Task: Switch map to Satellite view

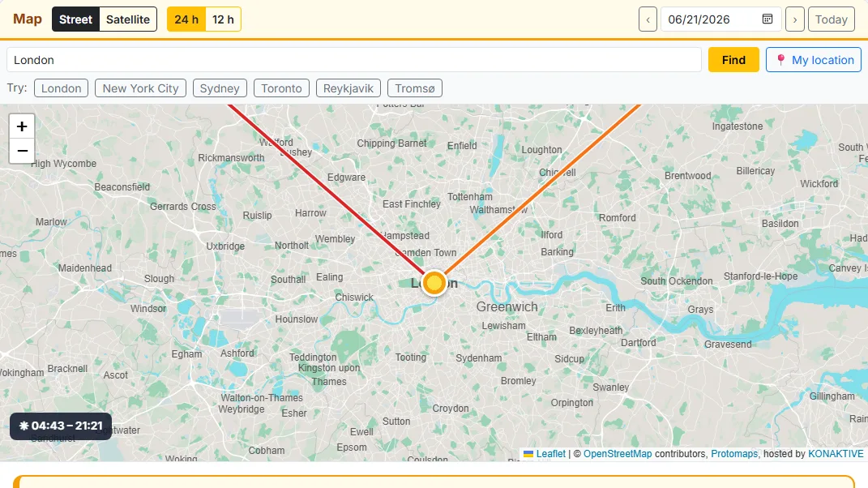Action: click(128, 19)
